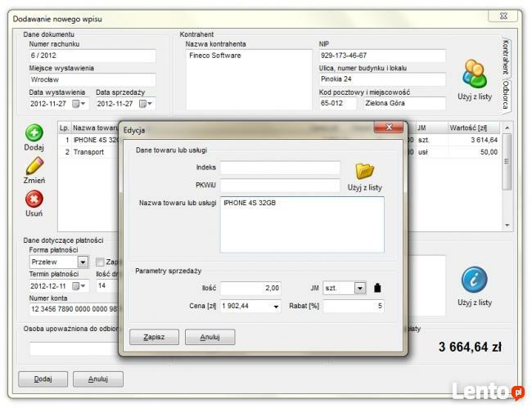
Task: Select the Kontrahent side tab
Action: (506, 56)
